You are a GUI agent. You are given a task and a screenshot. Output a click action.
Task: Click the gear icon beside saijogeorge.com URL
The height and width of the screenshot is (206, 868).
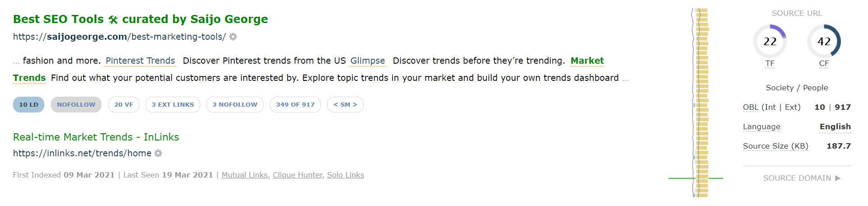click(233, 37)
